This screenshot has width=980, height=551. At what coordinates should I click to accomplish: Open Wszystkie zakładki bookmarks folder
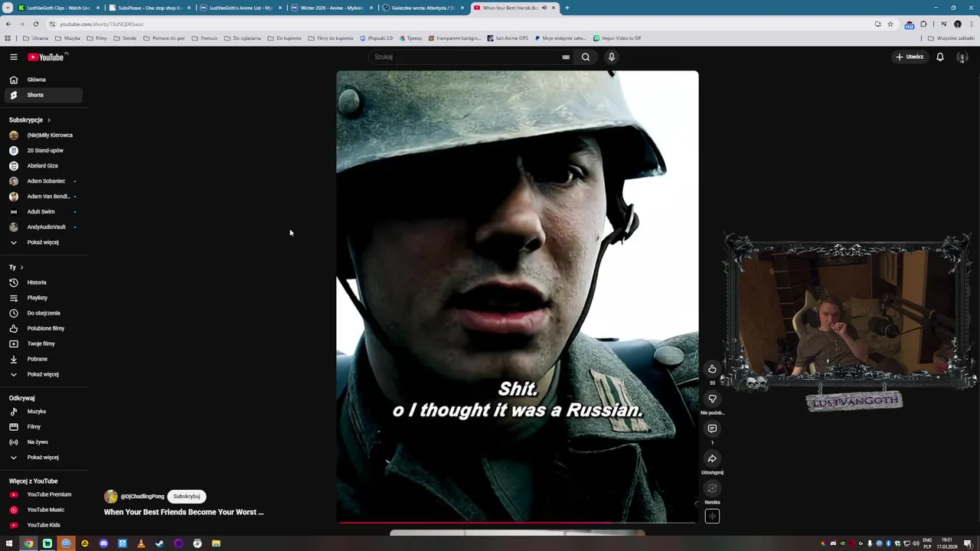coord(951,38)
